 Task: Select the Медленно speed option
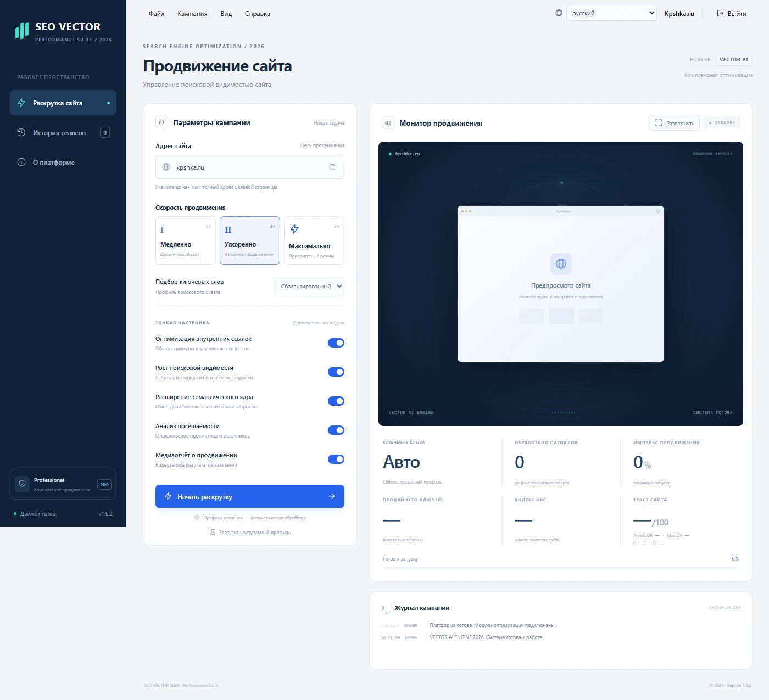(186, 240)
